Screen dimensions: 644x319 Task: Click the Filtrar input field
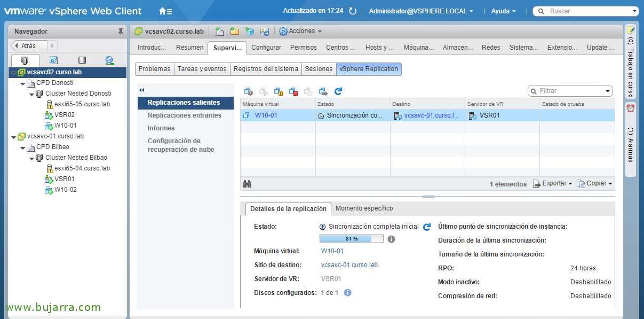571,91
